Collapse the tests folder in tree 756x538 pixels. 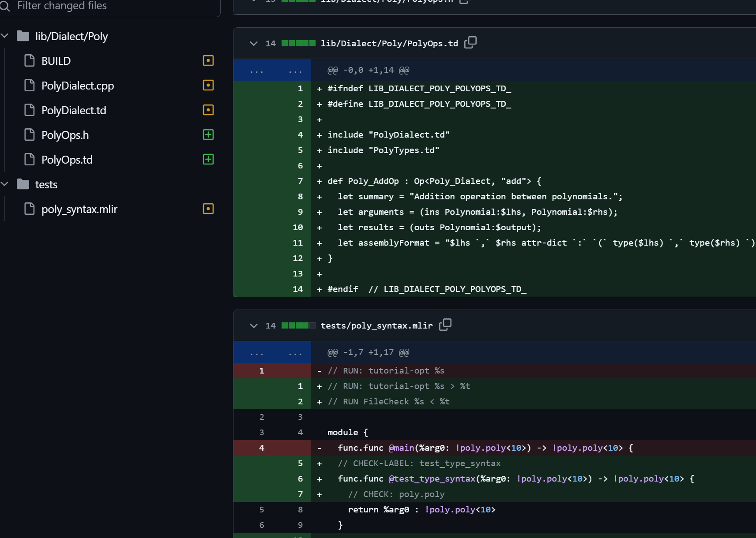click(5, 184)
